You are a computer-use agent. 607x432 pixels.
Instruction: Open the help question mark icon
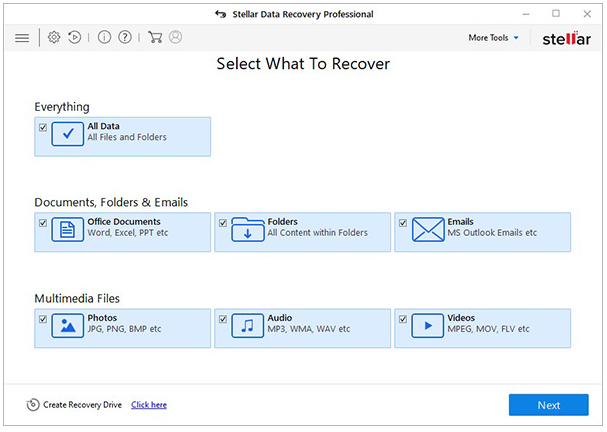pyautogui.click(x=125, y=37)
